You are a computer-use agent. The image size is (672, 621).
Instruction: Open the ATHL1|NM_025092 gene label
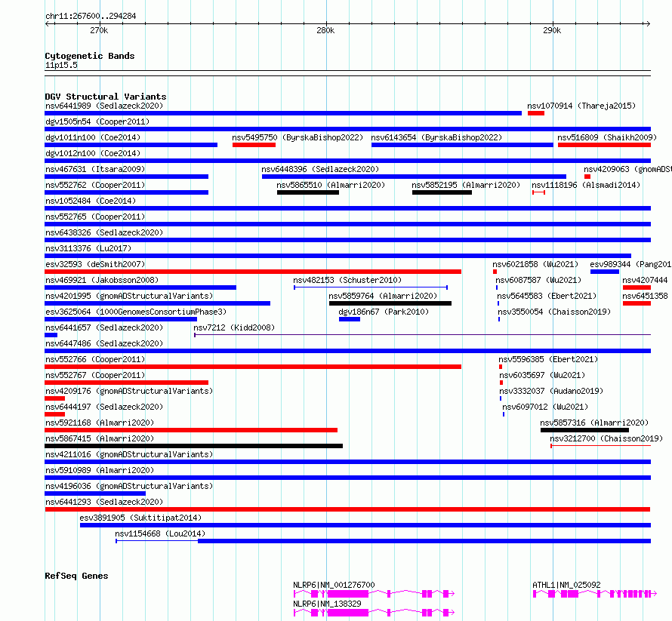point(566,585)
